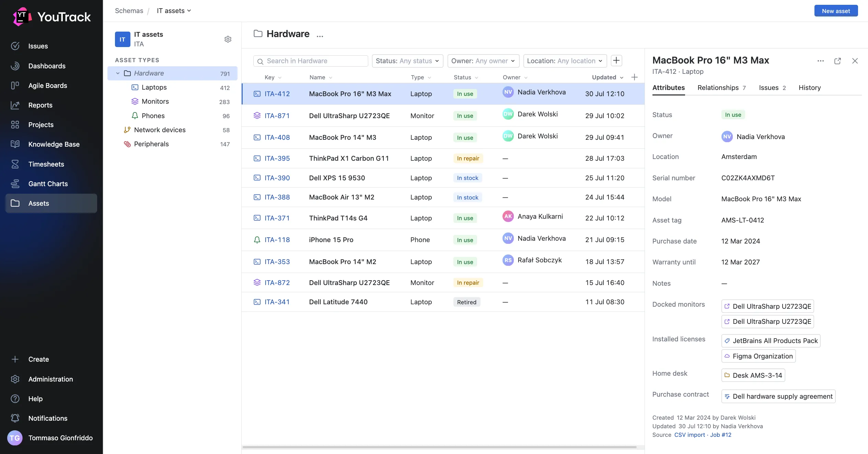The image size is (868, 454).
Task: Open the CSV import source link
Action: [690, 435]
